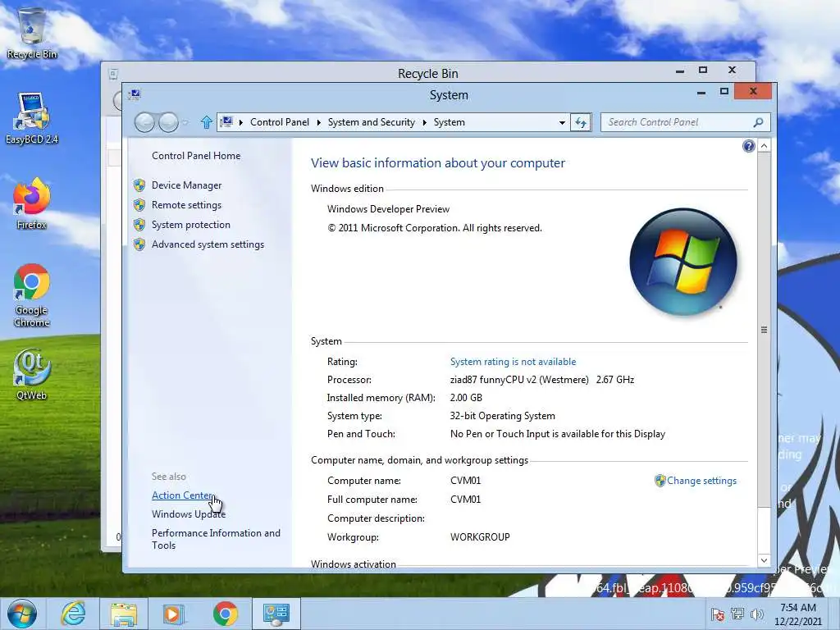Select the System breadcrumb
Screen dimensions: 840x630
(x=449, y=122)
